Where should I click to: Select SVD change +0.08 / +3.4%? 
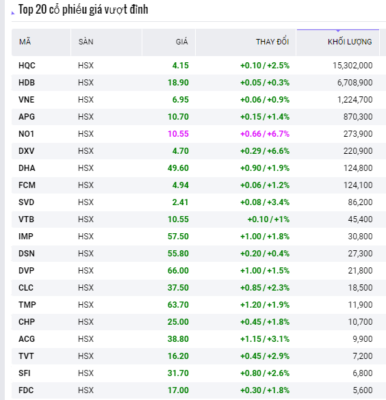tap(265, 202)
